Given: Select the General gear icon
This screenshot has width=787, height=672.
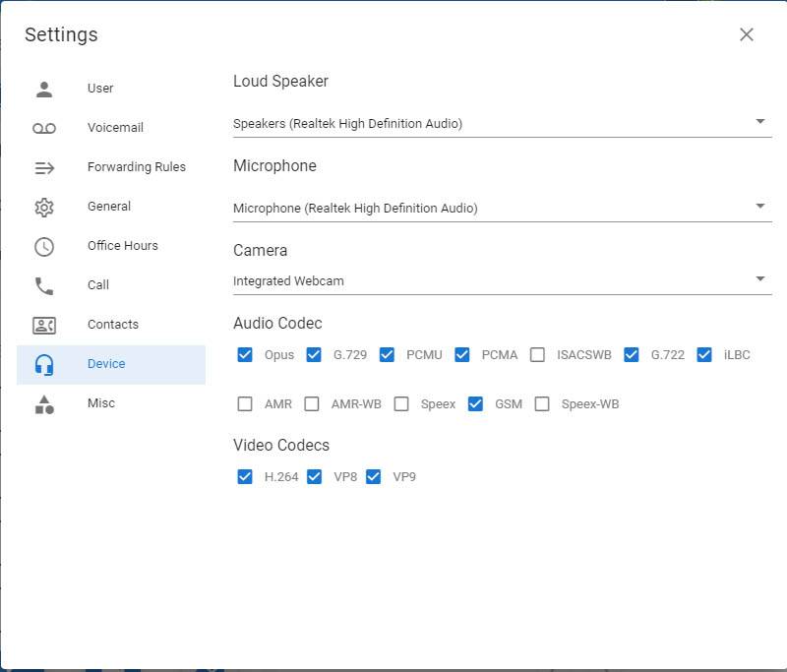Looking at the screenshot, I should (44, 207).
